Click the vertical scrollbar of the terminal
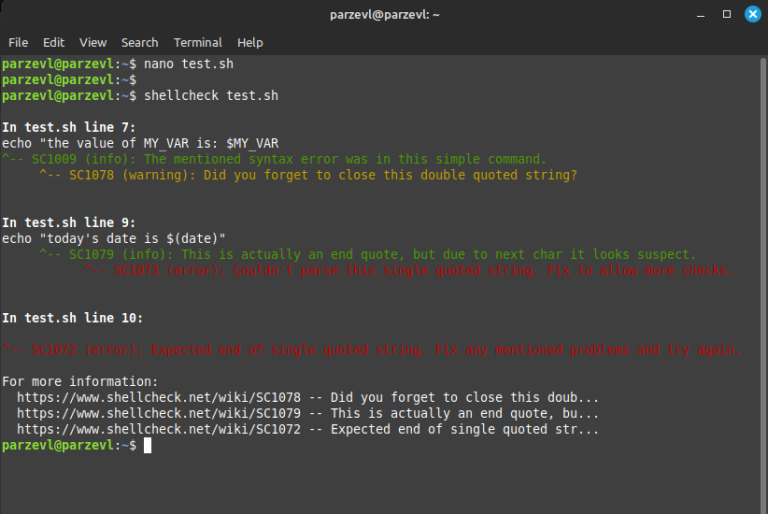 click(x=763, y=284)
